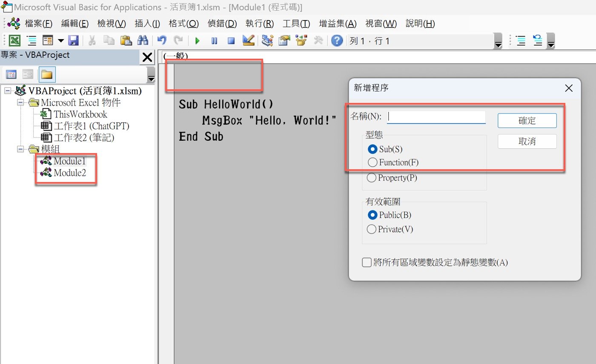Viewport: 596px width, 364px height.
Task: Choose the Private(V) scope option
Action: 372,229
